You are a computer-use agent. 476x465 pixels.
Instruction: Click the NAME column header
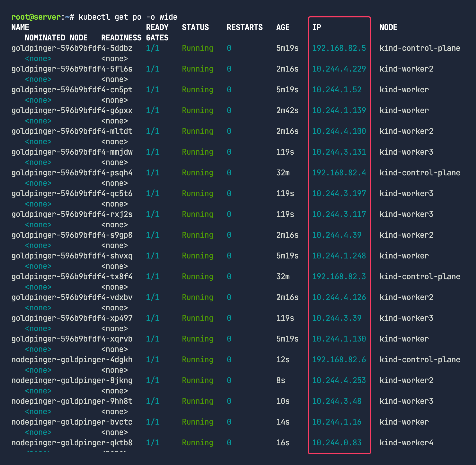click(x=20, y=28)
